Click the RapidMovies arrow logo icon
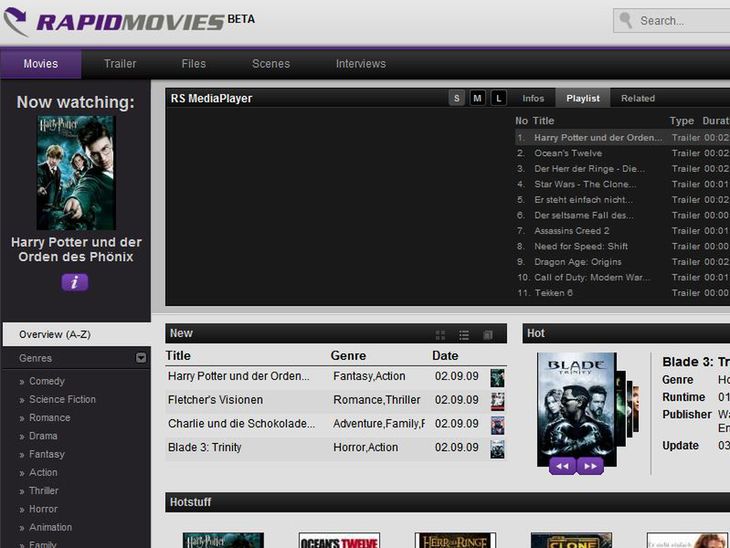The height and width of the screenshot is (548, 730). pyautogui.click(x=16, y=21)
